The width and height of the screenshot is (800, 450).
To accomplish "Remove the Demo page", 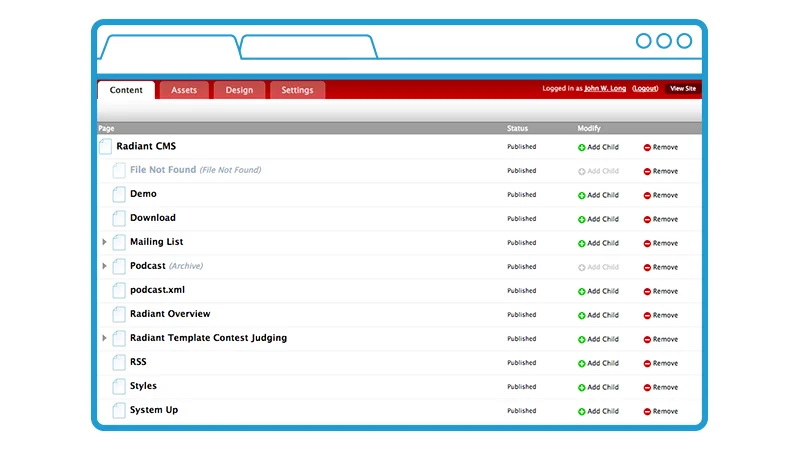I will coord(661,195).
